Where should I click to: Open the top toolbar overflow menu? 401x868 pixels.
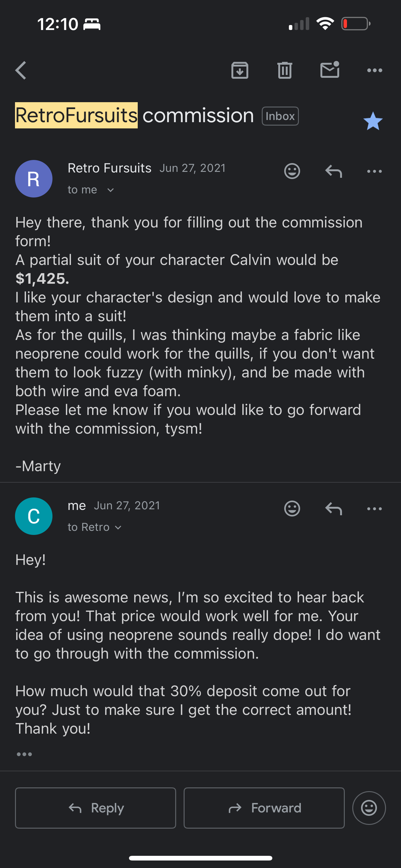point(374,70)
